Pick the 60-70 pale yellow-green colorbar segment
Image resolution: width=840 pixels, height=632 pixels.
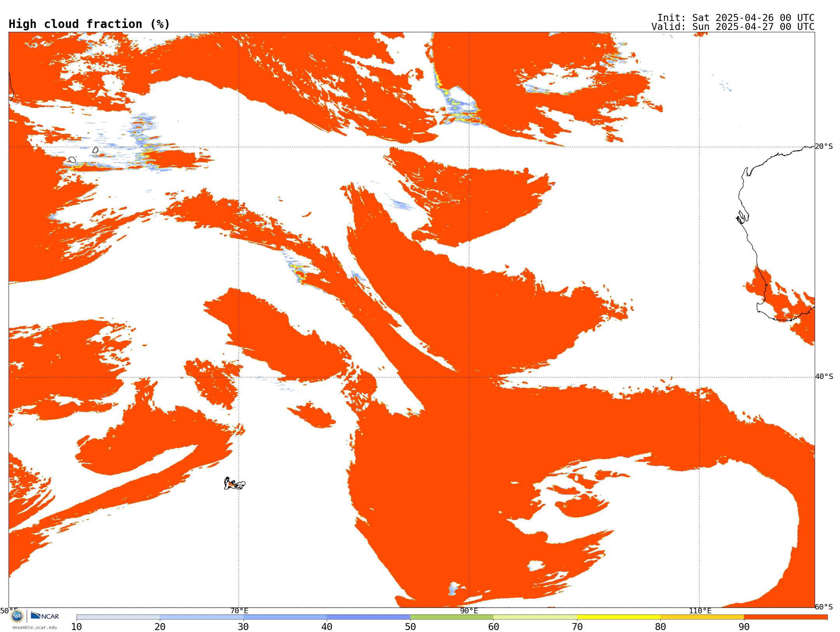[x=535, y=617]
